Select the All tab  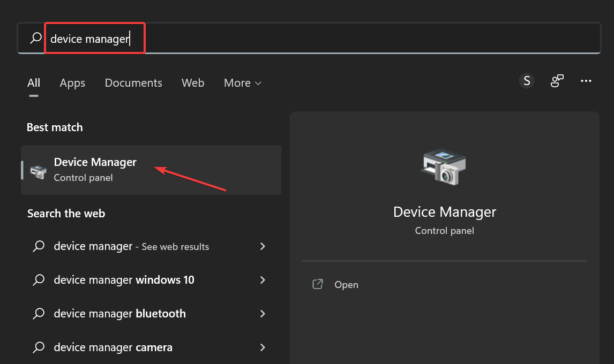[33, 83]
